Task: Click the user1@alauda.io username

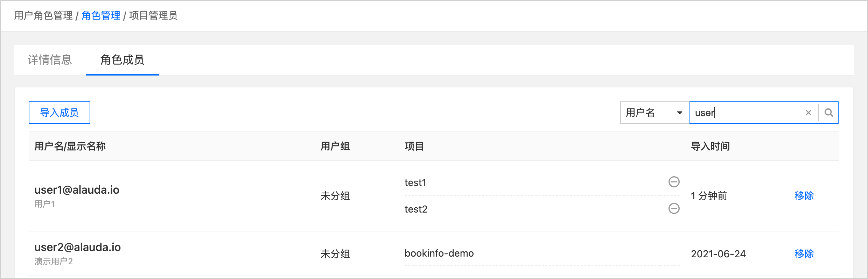Action: pos(77,190)
